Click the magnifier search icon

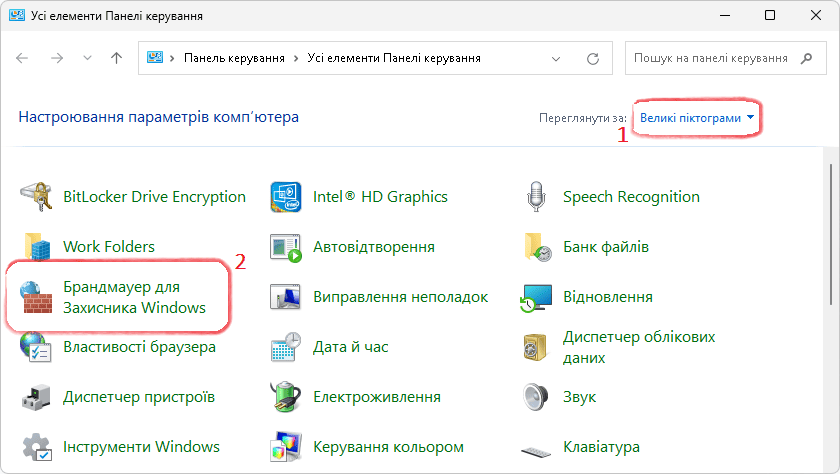click(806, 58)
